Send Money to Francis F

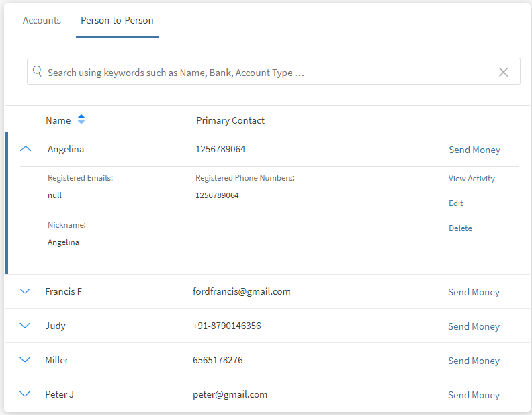pos(474,292)
